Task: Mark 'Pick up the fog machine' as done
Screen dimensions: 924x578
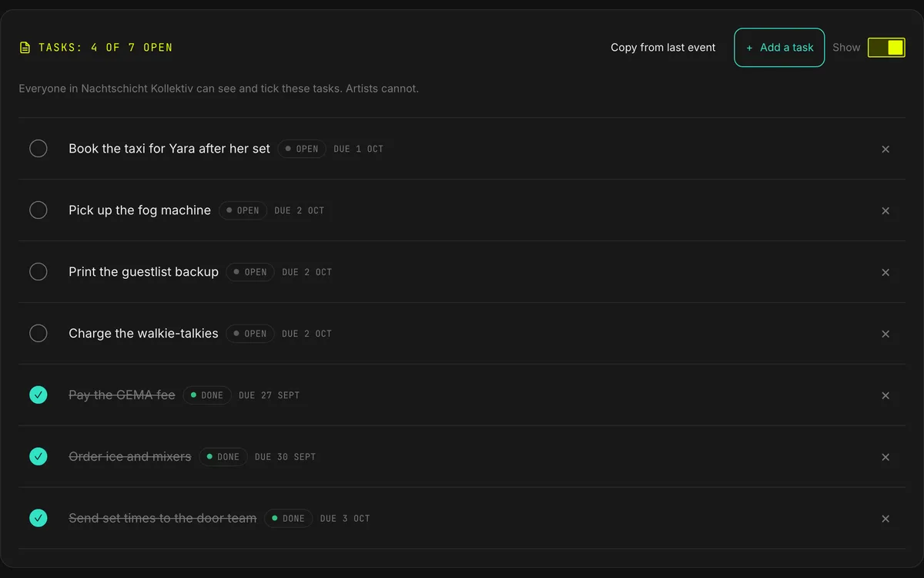Action: [38, 210]
